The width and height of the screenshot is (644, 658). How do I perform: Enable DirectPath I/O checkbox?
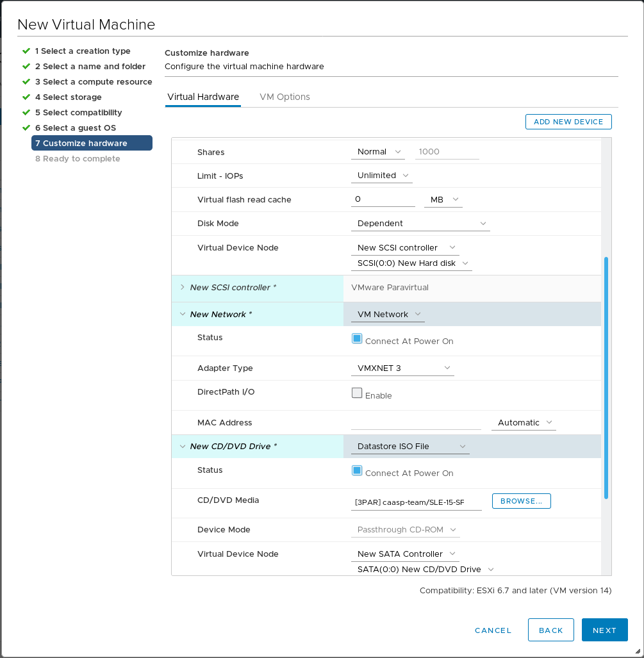click(357, 393)
